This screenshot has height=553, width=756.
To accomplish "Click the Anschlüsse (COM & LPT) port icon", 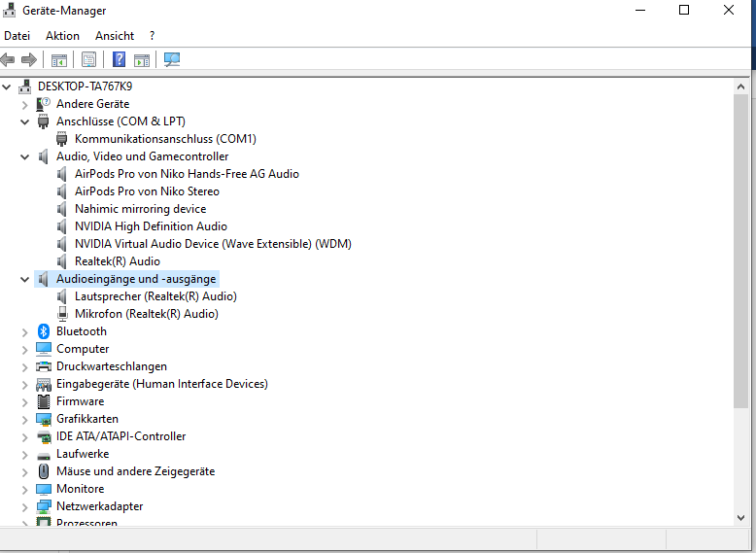I will tap(44, 121).
